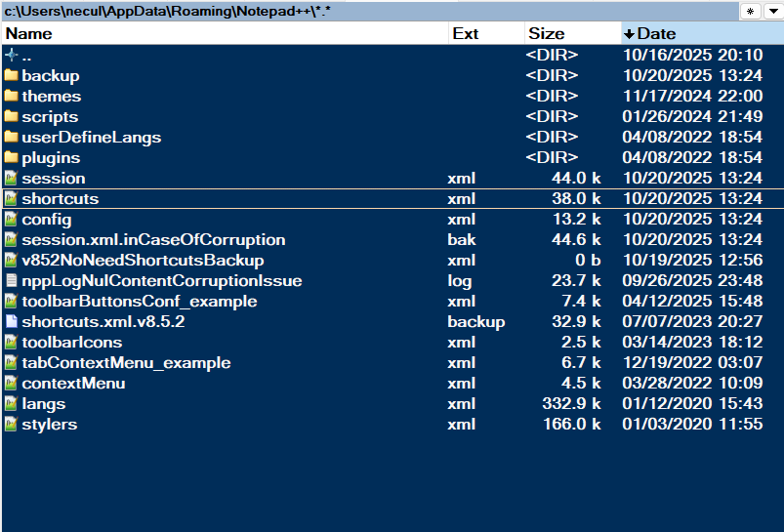Select the scripts folder
This screenshot has width=784, height=532.
pos(50,116)
